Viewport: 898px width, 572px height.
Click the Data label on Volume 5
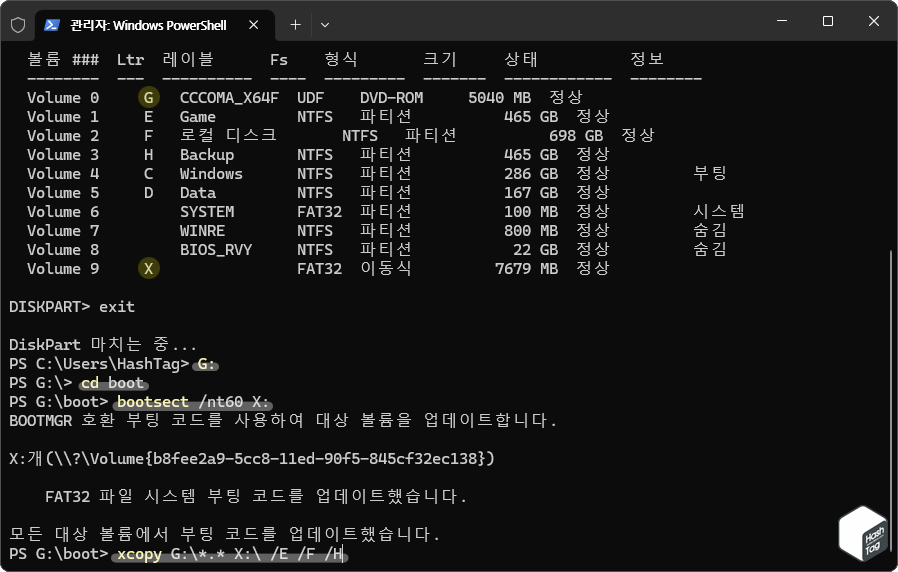198,192
